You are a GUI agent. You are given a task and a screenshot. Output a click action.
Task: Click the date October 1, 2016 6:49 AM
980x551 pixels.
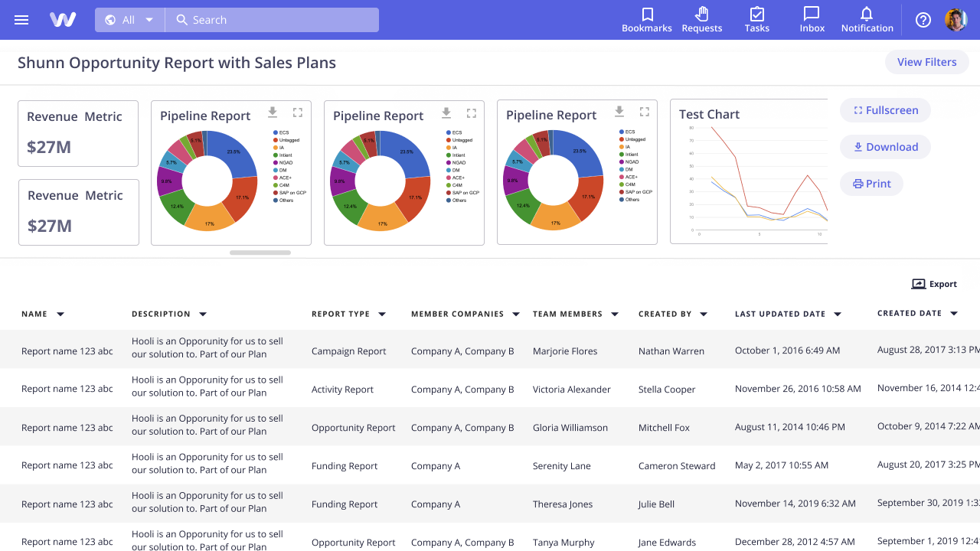coord(787,350)
